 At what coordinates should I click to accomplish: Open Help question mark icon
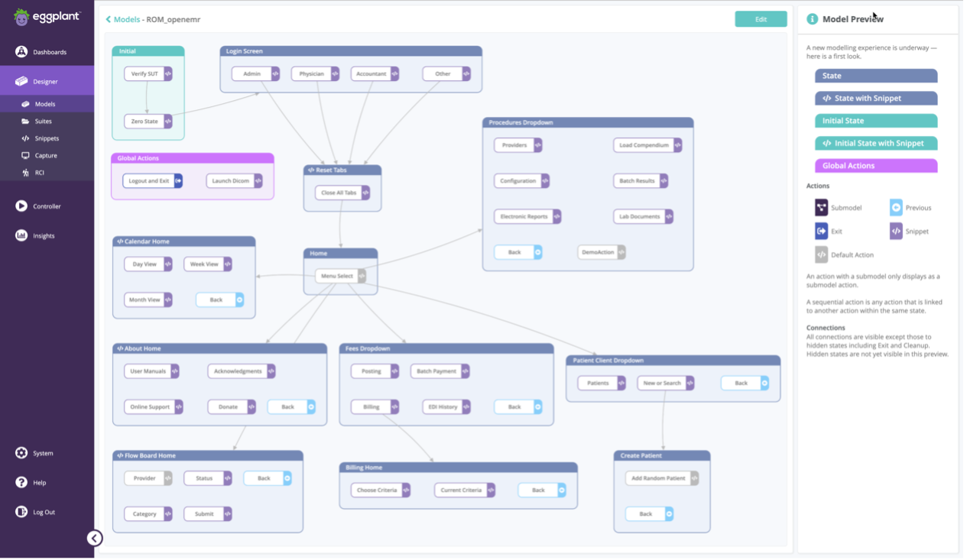pyautogui.click(x=21, y=483)
